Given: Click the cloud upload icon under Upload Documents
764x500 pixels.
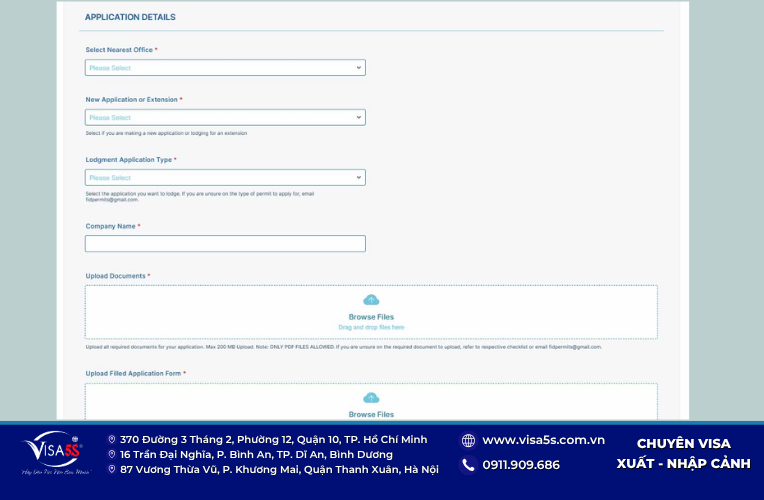Looking at the screenshot, I should coord(371,300).
